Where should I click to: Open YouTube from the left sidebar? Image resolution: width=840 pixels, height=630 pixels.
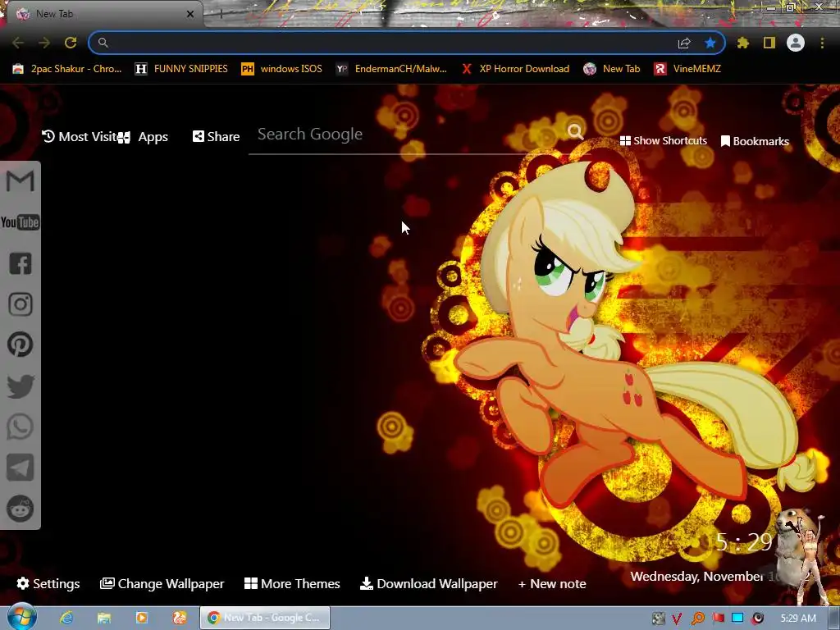21,221
